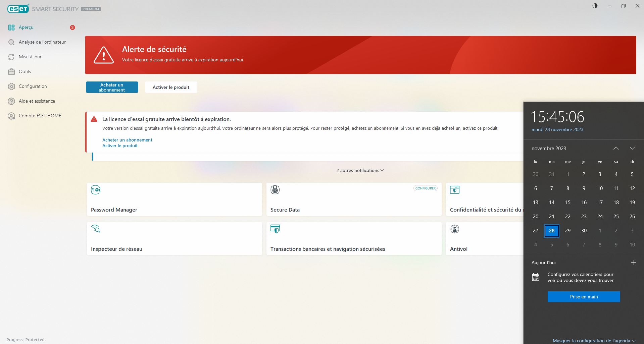Screen dimensions: 644x344
Task: Click the Mise à jour refresh icon
Action: (x=11, y=57)
